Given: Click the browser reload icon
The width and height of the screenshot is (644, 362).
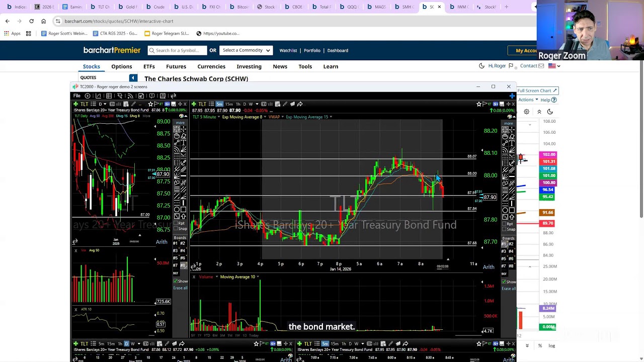Looking at the screenshot, I should [x=31, y=21].
